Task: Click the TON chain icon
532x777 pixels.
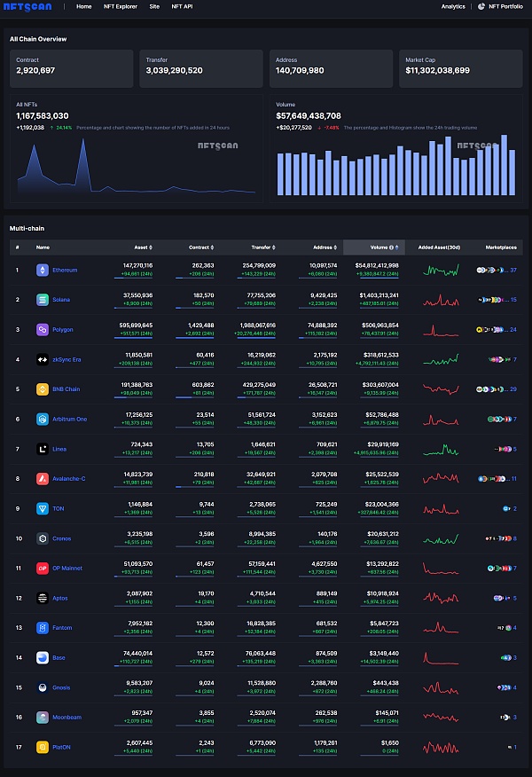Action: tap(42, 508)
